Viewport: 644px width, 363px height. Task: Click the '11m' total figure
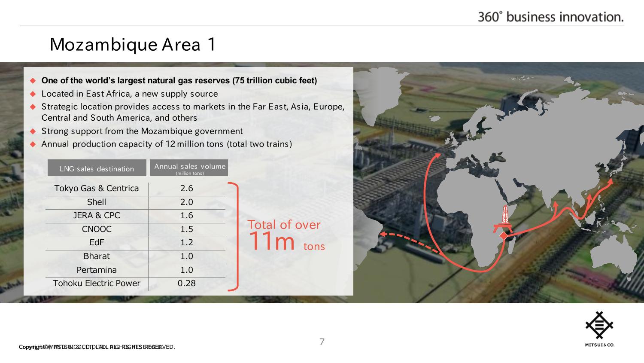271,241
